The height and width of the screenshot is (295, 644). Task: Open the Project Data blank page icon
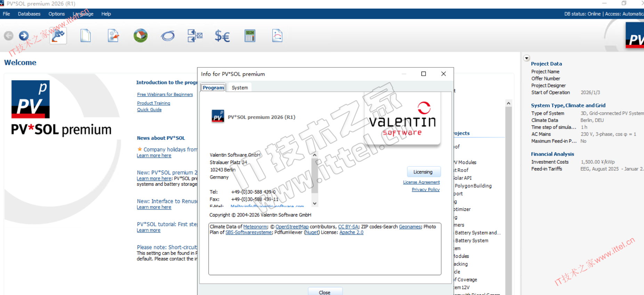click(x=86, y=35)
